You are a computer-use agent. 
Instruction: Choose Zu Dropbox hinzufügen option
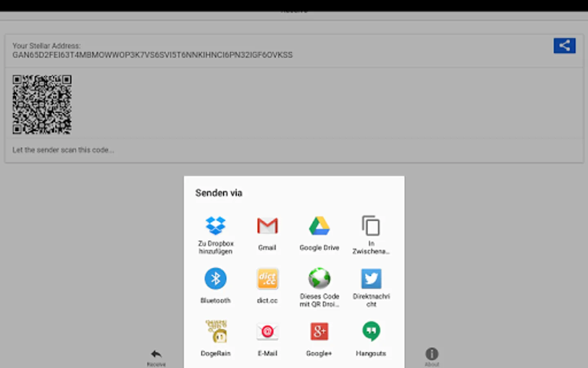pos(216,235)
